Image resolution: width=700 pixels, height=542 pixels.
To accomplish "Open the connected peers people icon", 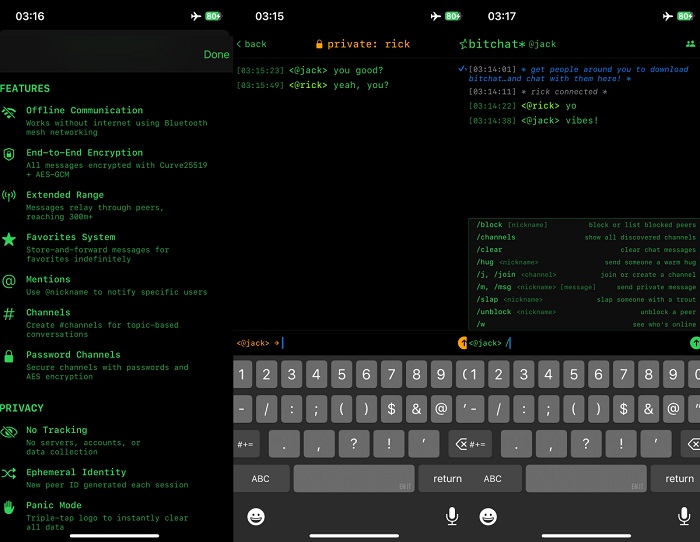I will pyautogui.click(x=690, y=44).
